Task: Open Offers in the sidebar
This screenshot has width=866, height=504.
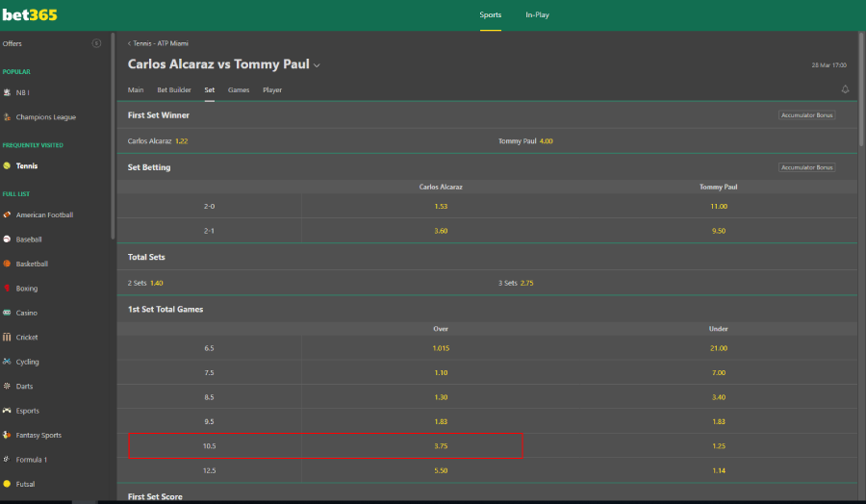Action: point(13,43)
